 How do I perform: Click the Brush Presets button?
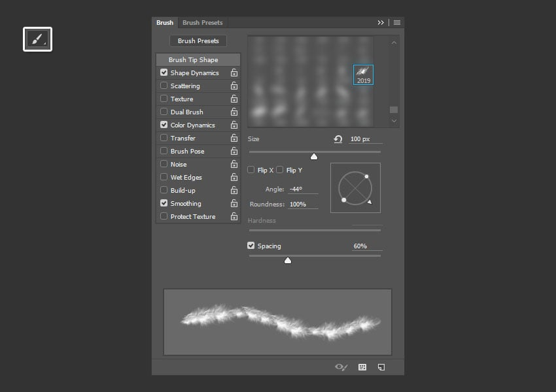(198, 41)
